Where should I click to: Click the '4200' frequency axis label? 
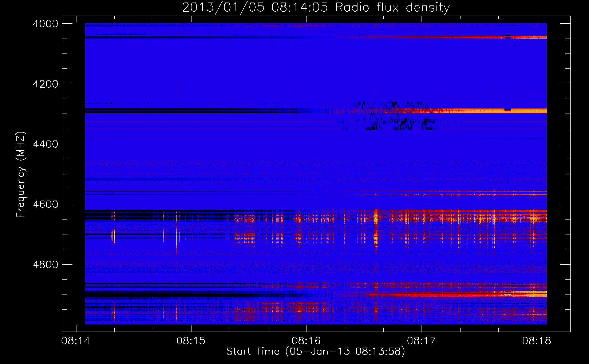point(46,84)
